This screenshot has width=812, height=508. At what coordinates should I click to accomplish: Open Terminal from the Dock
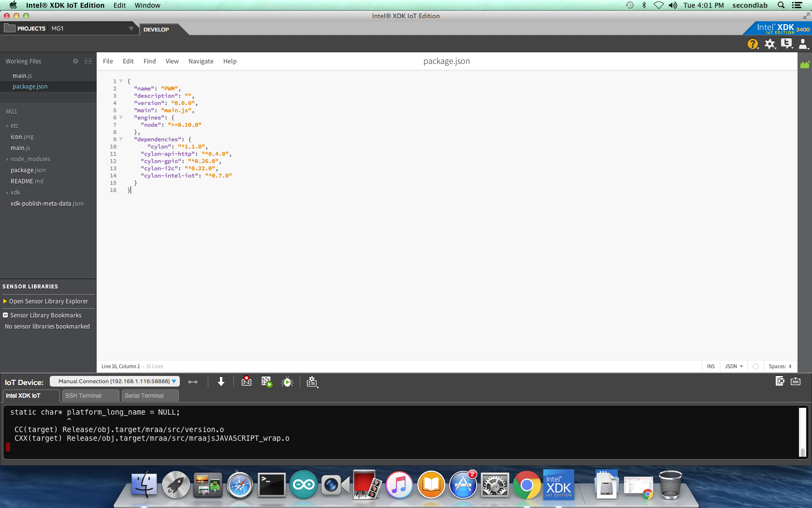(x=272, y=485)
